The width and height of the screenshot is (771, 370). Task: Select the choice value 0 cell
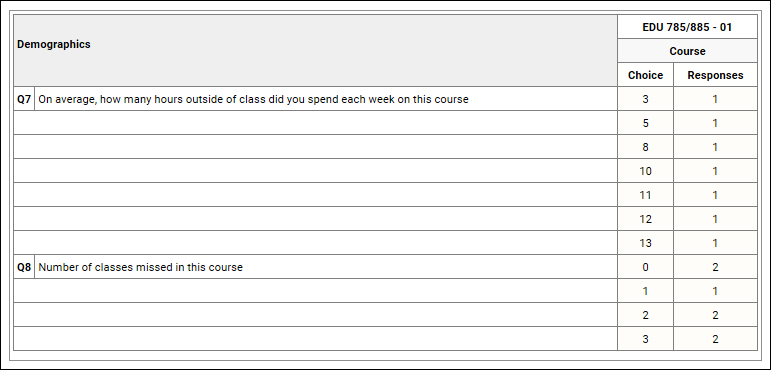(645, 267)
